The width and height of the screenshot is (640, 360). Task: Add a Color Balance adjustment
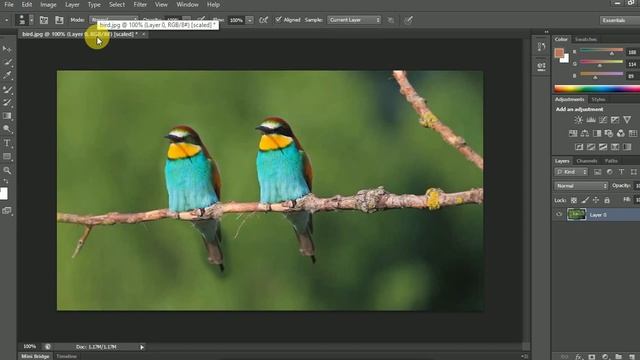[584, 133]
